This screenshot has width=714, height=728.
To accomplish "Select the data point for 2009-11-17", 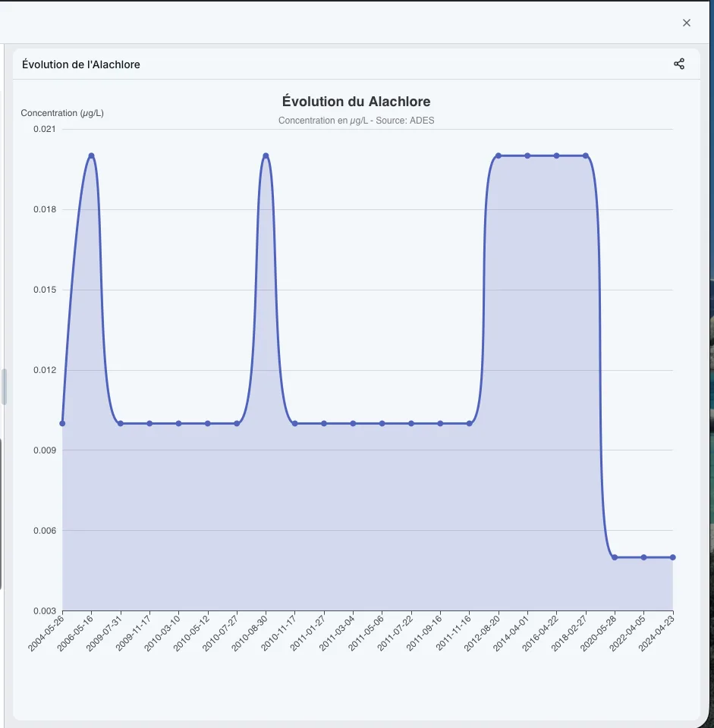I will coord(149,423).
